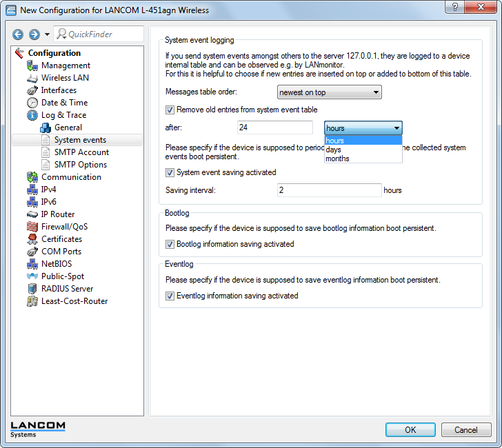Click the Date & Time clock icon

coord(32,103)
